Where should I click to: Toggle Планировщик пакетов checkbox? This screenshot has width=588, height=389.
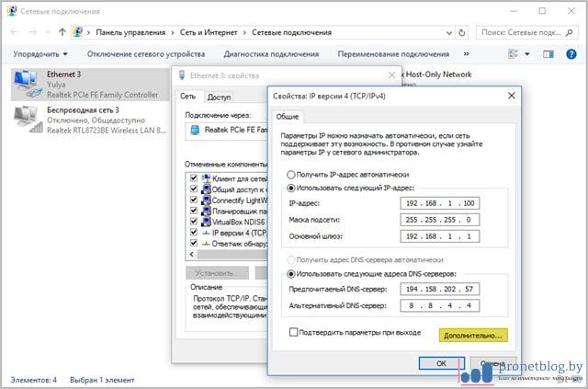tap(194, 211)
